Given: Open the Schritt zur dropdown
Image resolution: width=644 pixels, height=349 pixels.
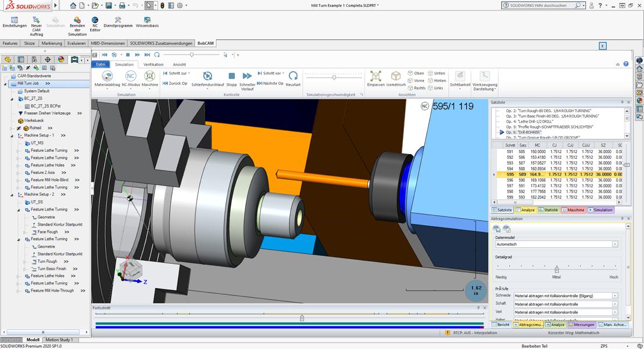Looking at the screenshot, I should coord(176,73).
